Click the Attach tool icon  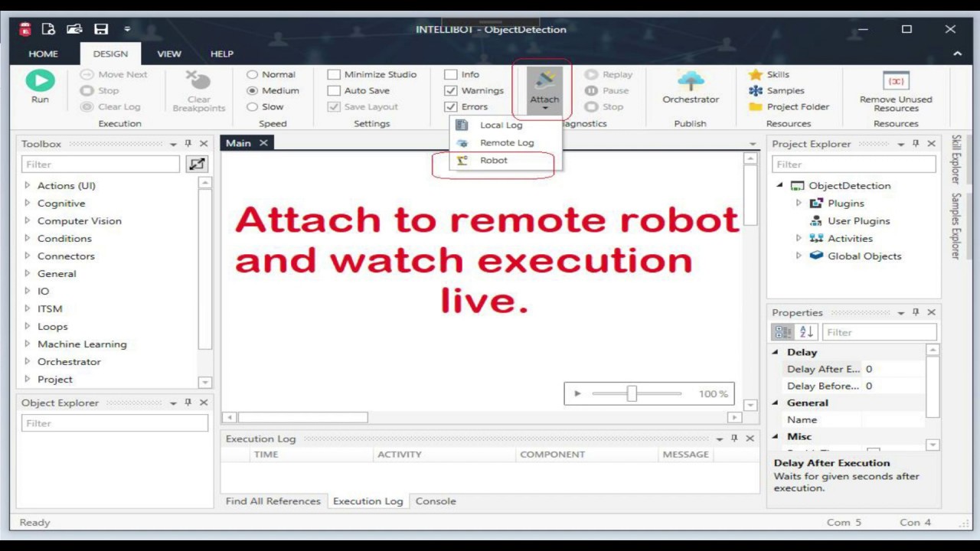[544, 80]
